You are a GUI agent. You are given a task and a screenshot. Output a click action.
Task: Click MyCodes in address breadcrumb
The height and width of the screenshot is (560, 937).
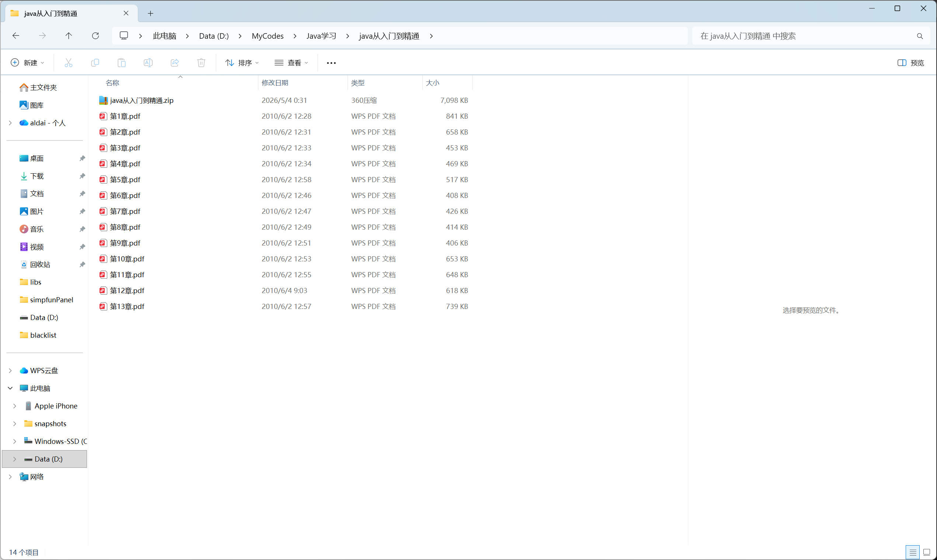pyautogui.click(x=268, y=36)
